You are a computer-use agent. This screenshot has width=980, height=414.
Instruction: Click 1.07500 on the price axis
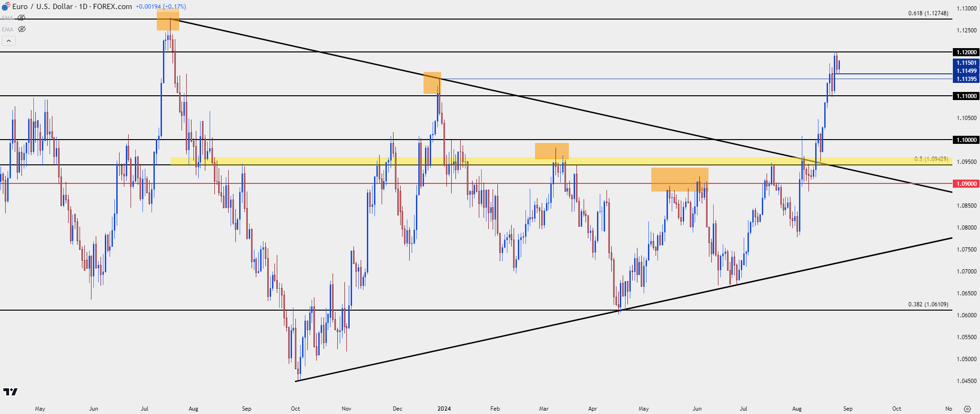[x=967, y=249]
